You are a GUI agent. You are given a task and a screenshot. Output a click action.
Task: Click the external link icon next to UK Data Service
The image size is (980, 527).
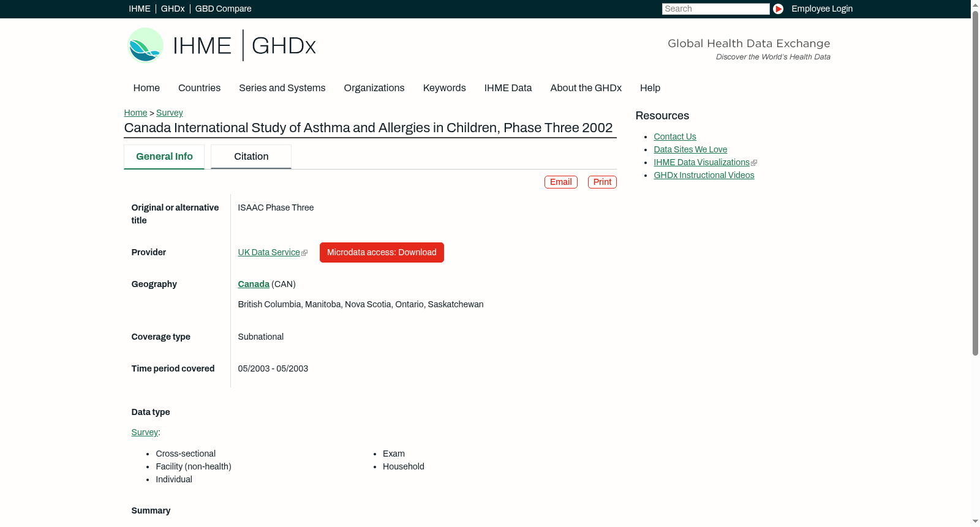click(x=304, y=253)
